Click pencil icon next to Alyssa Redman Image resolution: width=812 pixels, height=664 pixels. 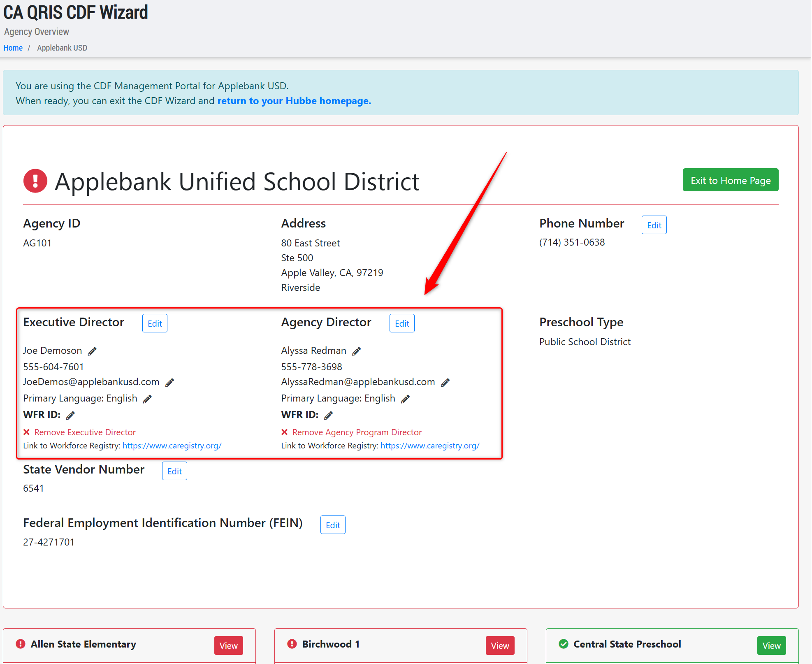point(357,351)
